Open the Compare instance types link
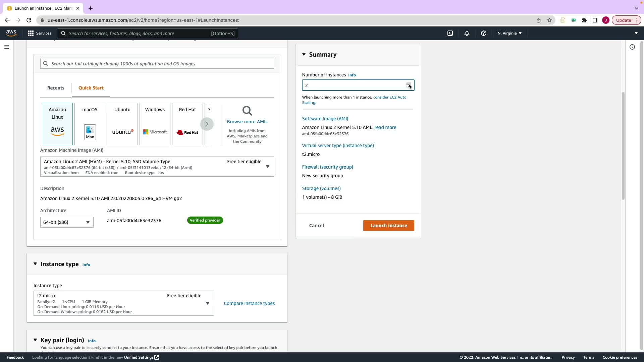The width and height of the screenshot is (644, 362). (249, 303)
